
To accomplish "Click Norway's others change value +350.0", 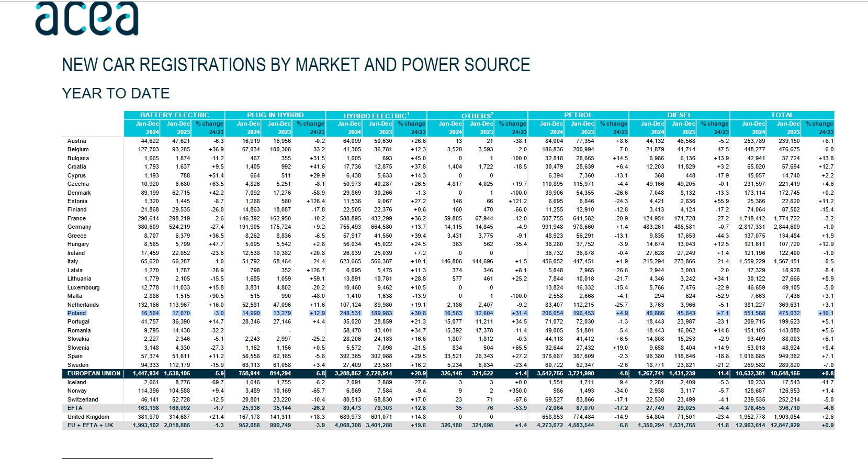I will point(517,391).
